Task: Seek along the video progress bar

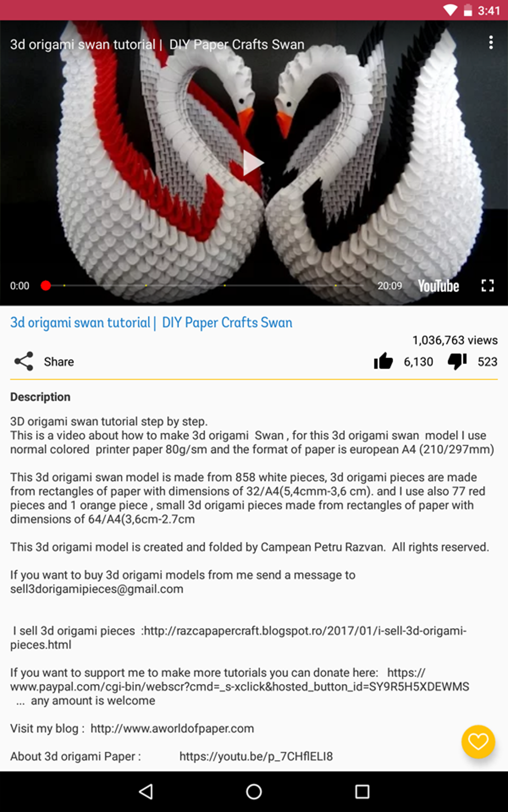Action: pyautogui.click(x=204, y=286)
